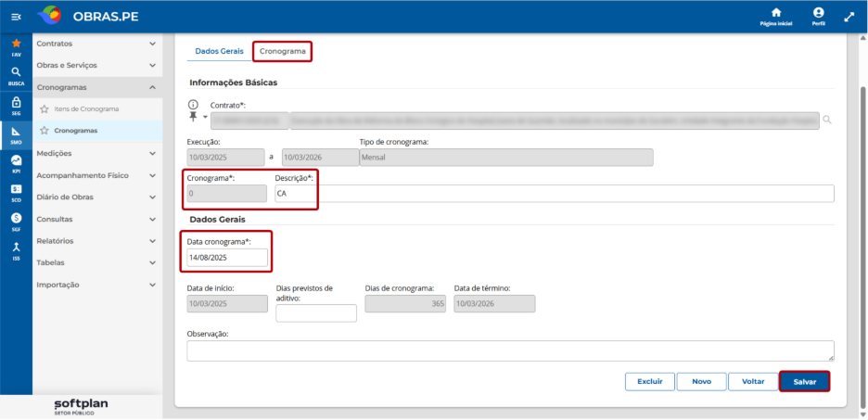
Task: Click the Data cronograma date field
Action: click(x=227, y=258)
